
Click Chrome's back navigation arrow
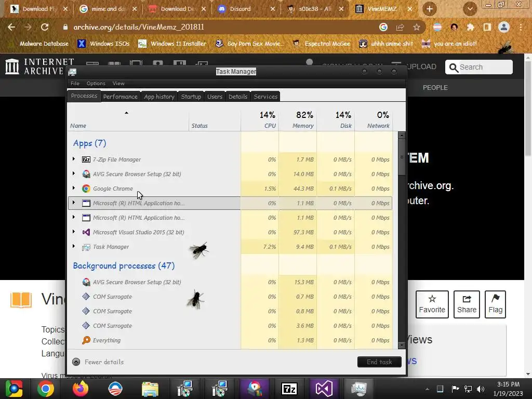click(x=11, y=27)
